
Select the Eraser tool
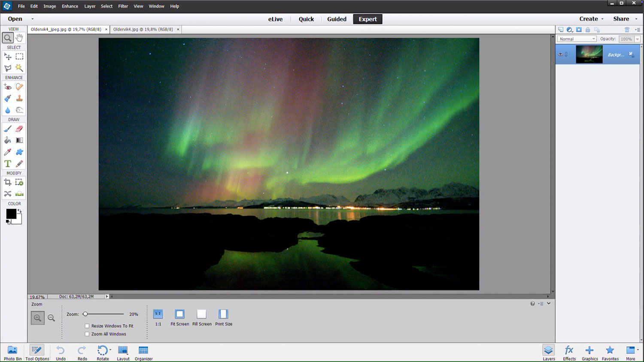point(19,129)
